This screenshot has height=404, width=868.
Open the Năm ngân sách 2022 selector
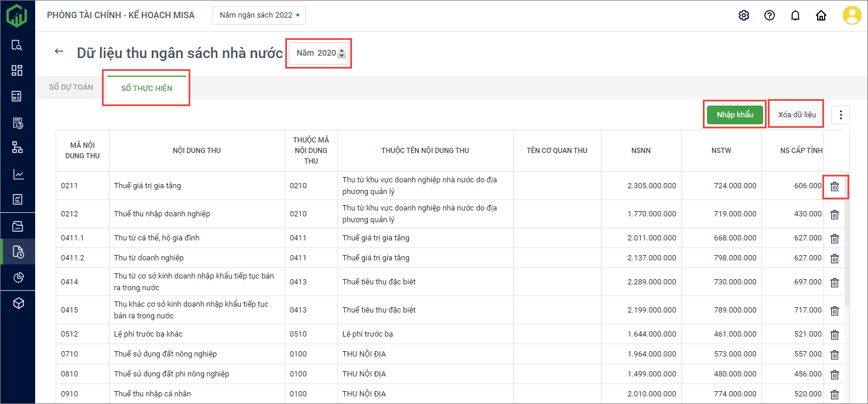pyautogui.click(x=258, y=15)
